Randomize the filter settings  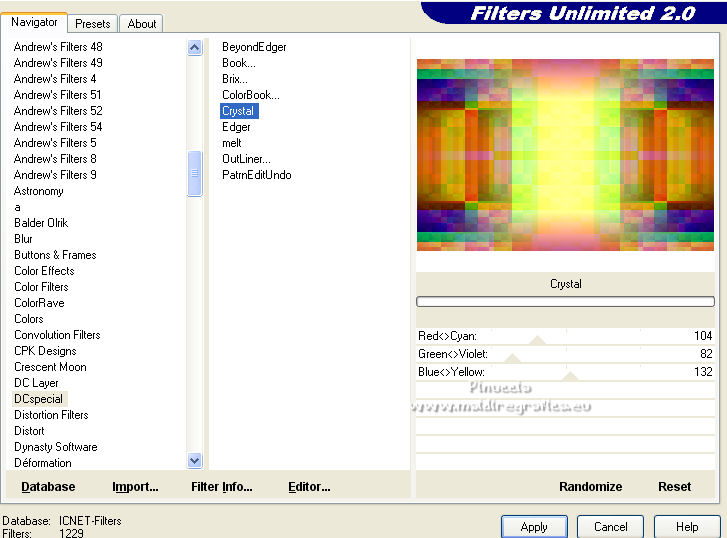(x=590, y=487)
